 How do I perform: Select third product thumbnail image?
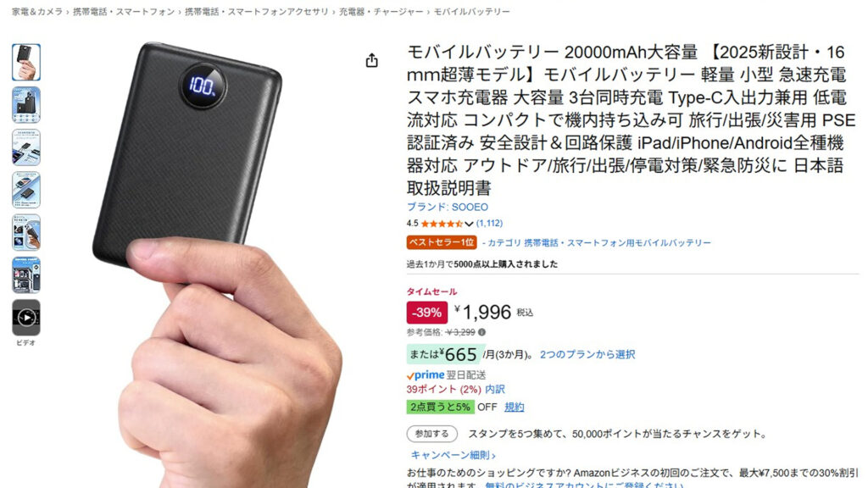pos(26,147)
